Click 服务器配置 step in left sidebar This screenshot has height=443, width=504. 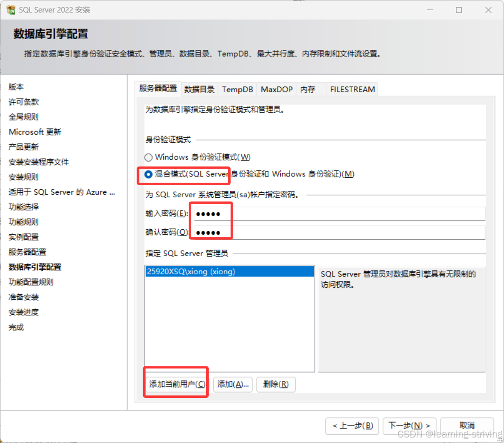(28, 252)
